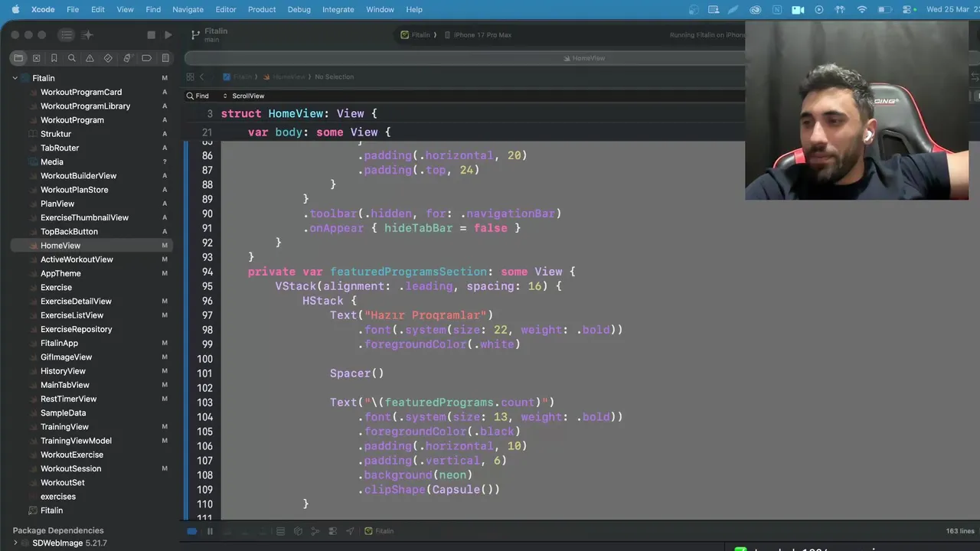Open the Source Control navigator

(36, 58)
